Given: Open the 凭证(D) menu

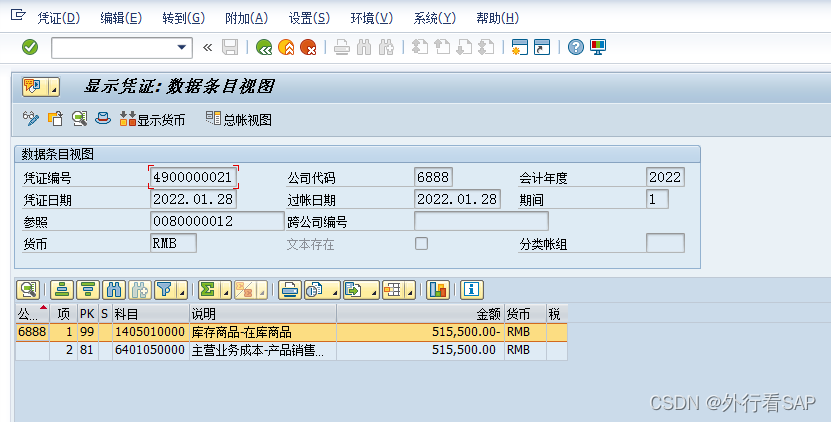Looking at the screenshot, I should tap(58, 18).
